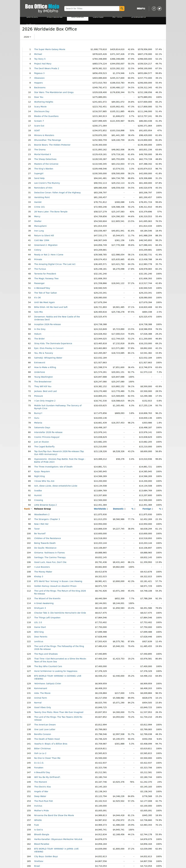Open the 2026 year dropdown
This screenshot has width=186, height=868.
tap(27, 37)
